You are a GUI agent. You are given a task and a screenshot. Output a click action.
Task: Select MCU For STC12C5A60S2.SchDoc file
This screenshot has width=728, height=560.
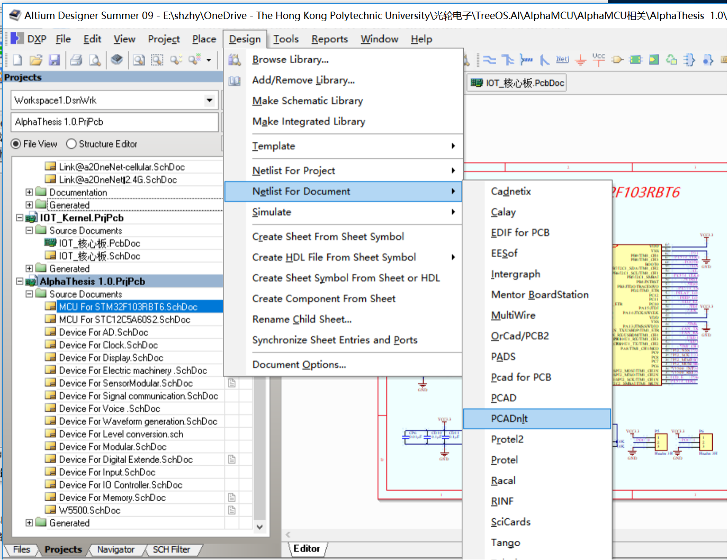tap(124, 320)
